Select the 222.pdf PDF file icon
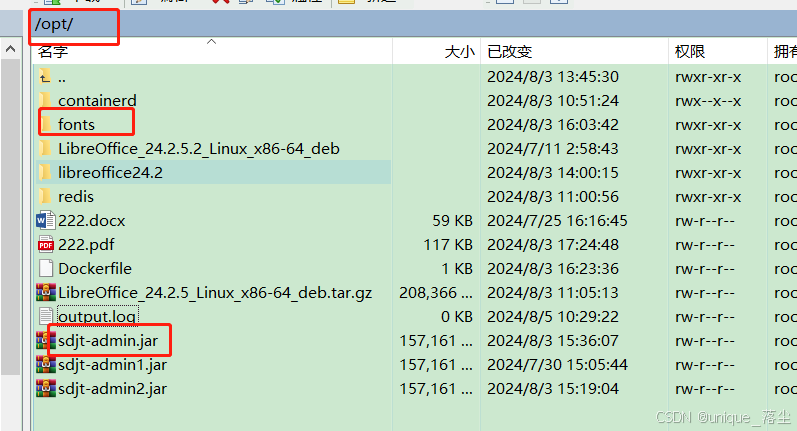Image resolution: width=797 pixels, height=431 pixels. (46, 244)
